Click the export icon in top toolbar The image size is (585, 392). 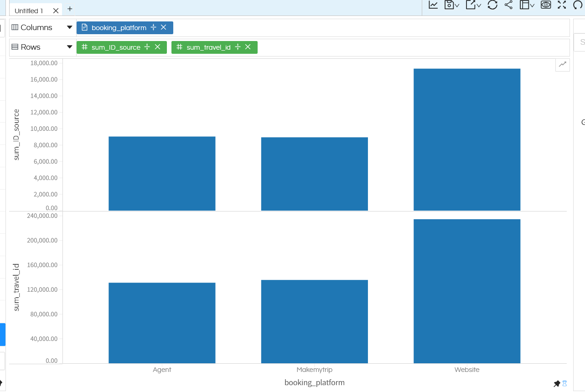[471, 5]
